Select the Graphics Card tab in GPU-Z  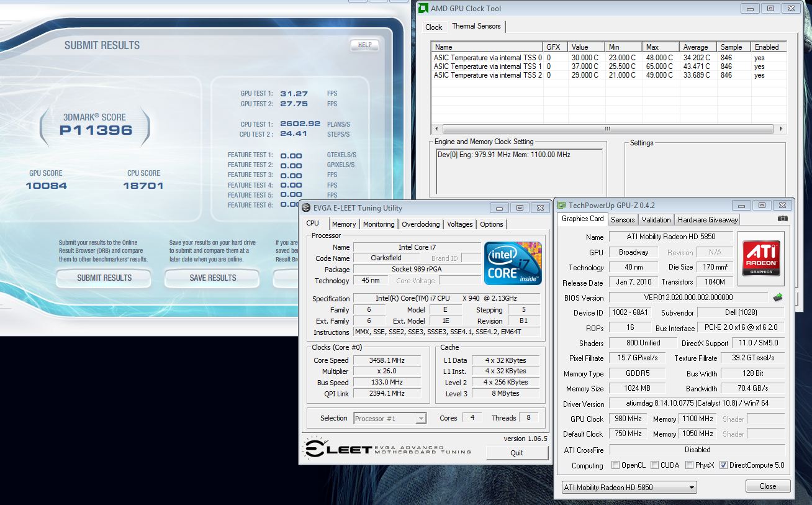coord(583,219)
